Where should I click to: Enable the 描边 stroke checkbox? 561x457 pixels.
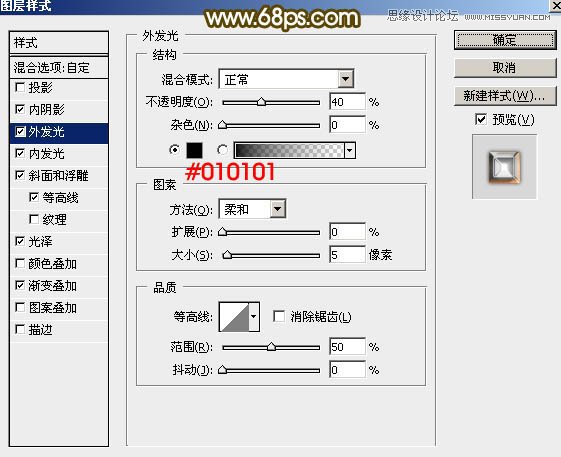(20, 329)
